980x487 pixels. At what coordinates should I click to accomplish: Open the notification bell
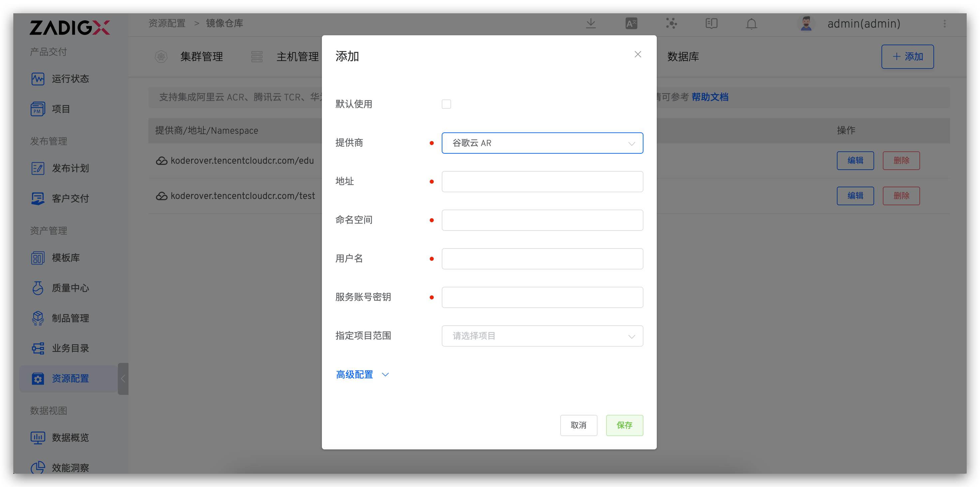pos(751,24)
